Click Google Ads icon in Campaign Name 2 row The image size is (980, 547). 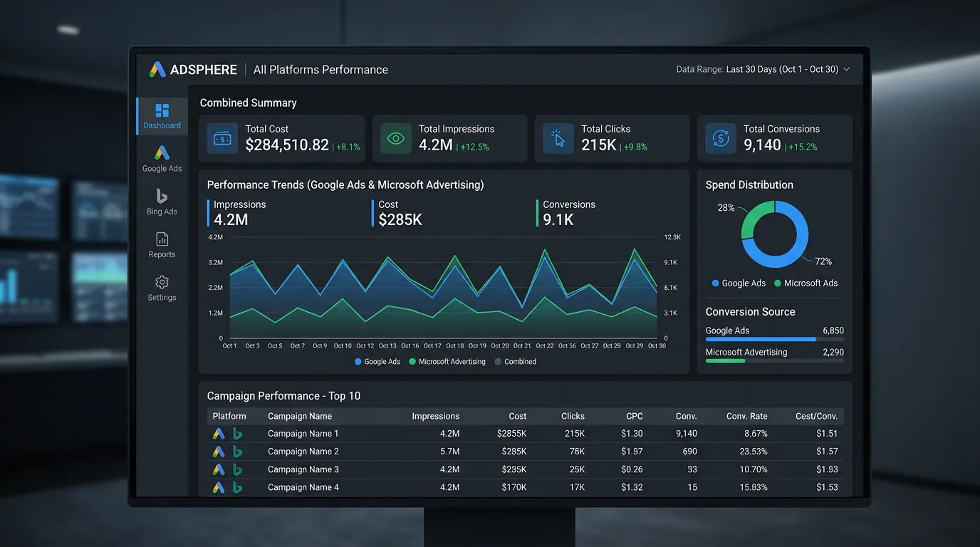click(219, 452)
